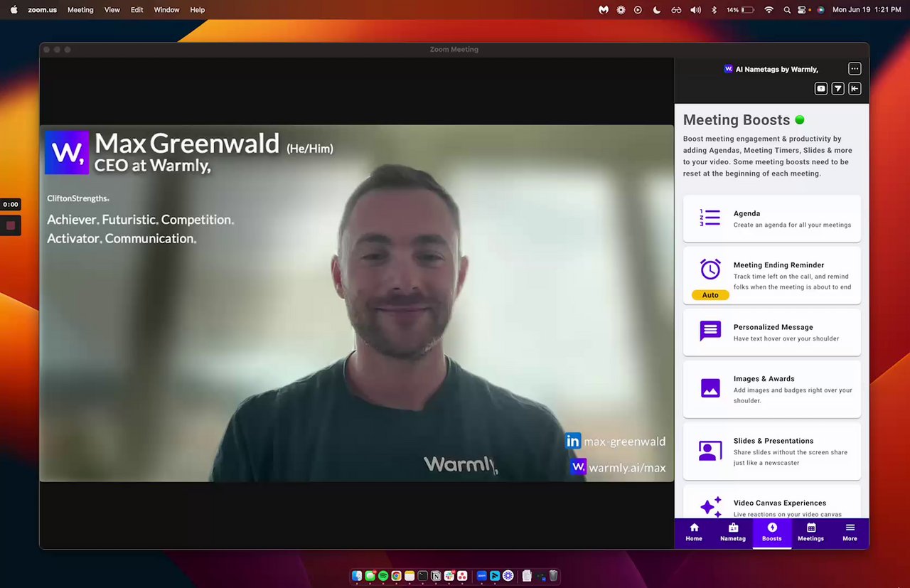910x588 pixels.
Task: Open Spotify from the Dock
Action: 383,576
